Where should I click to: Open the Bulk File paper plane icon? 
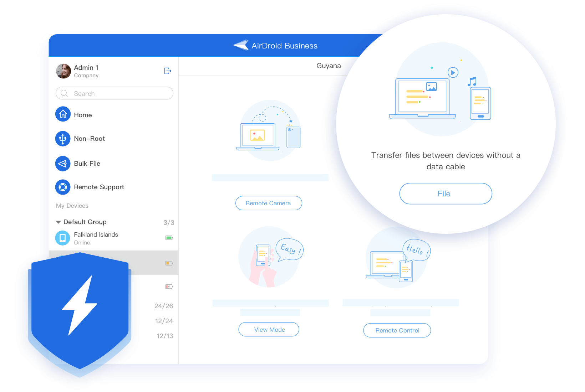click(63, 164)
